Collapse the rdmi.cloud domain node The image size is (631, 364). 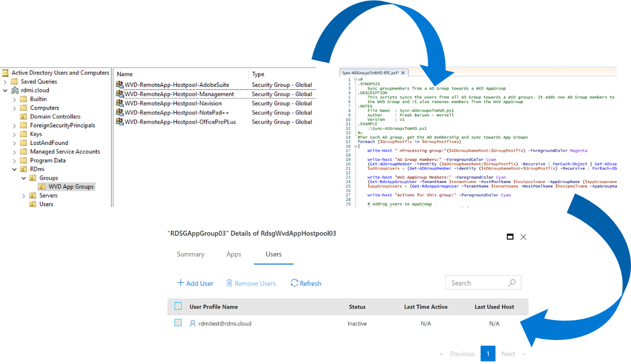(x=5, y=90)
